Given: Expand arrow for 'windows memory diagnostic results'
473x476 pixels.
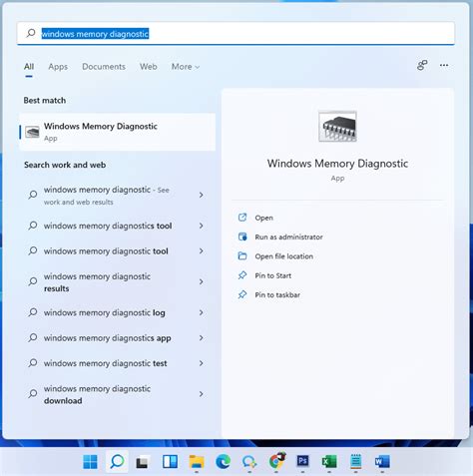Looking at the screenshot, I should pyautogui.click(x=201, y=281).
